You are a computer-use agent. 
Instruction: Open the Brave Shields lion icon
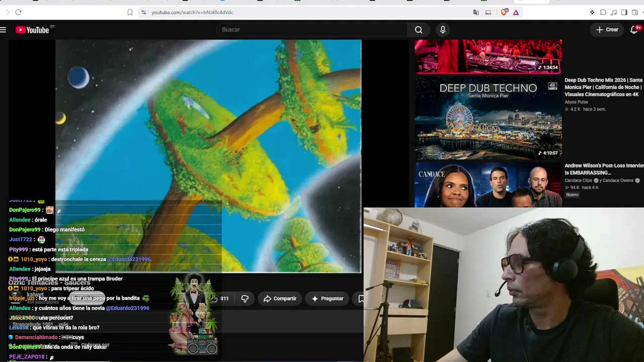pos(504,12)
